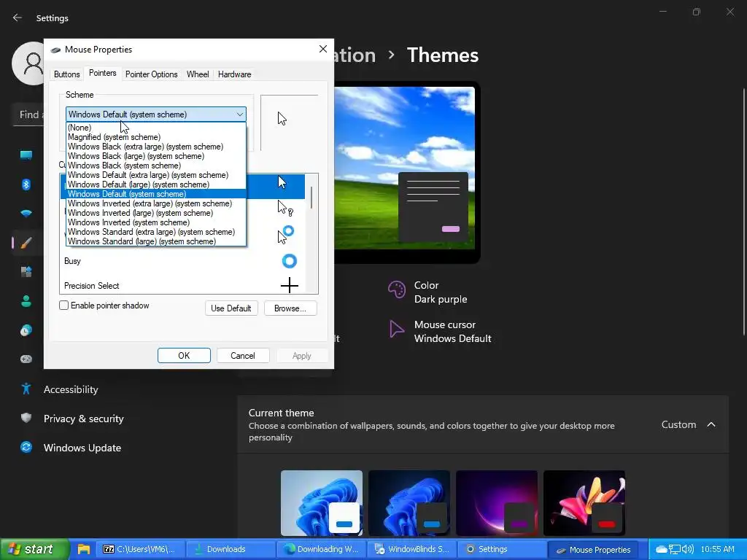Click the Use Default button
This screenshot has width=747, height=560.
click(x=231, y=308)
